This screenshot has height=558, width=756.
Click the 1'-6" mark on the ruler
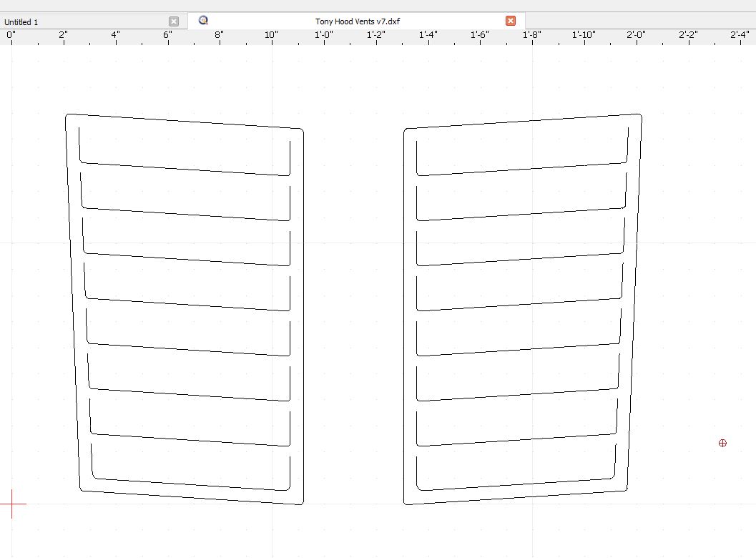480,36
